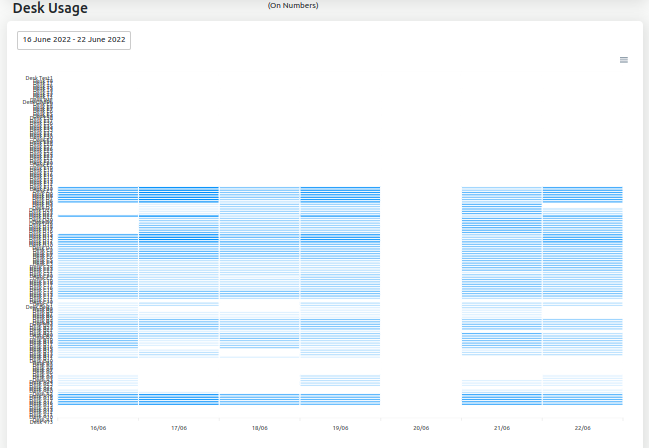
Task: Click topmost heatmap band in 22/06 column
Action: click(583, 188)
